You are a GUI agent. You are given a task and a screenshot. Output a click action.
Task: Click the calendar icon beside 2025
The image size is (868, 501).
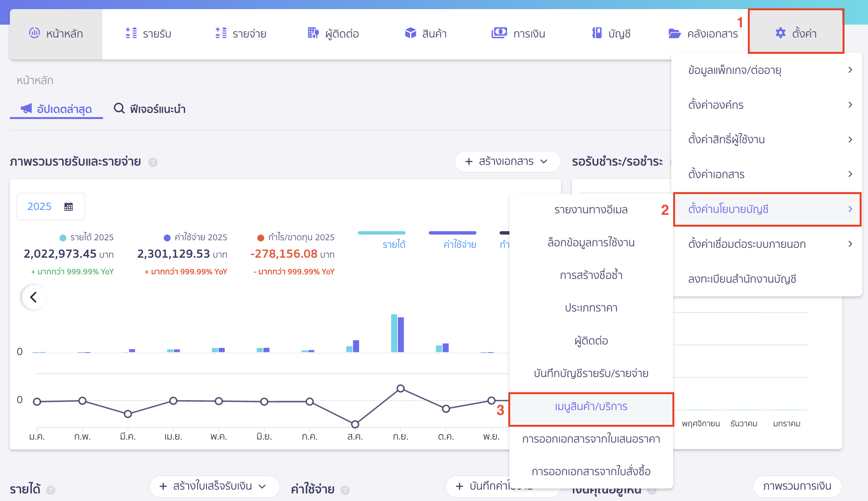[68, 206]
